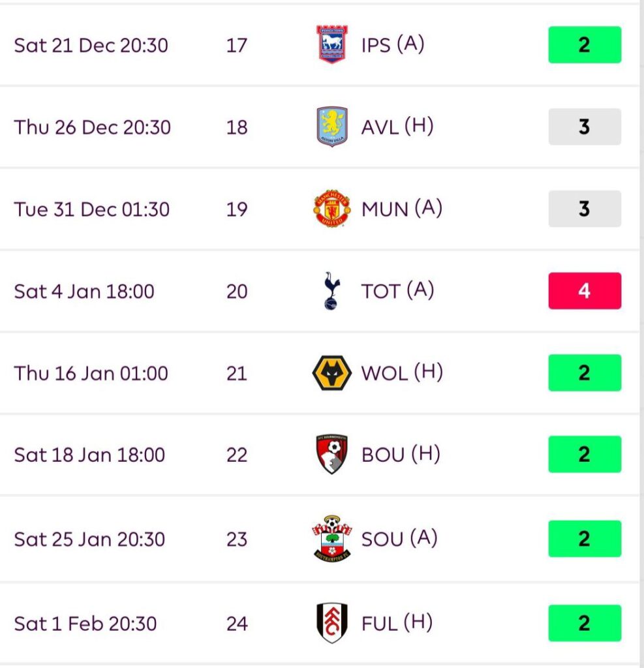Click gameweek number 23
644x668 pixels.
tap(237, 539)
